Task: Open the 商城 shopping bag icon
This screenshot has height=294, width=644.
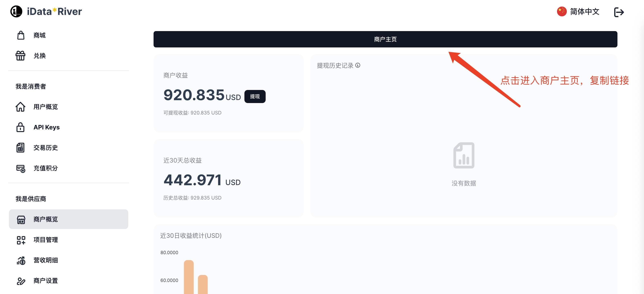Action: click(x=21, y=35)
